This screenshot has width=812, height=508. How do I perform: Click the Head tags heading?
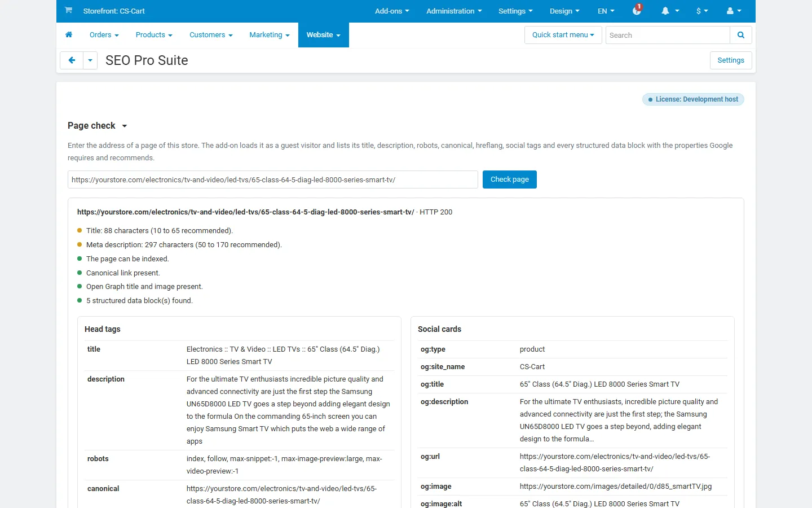pyautogui.click(x=103, y=329)
